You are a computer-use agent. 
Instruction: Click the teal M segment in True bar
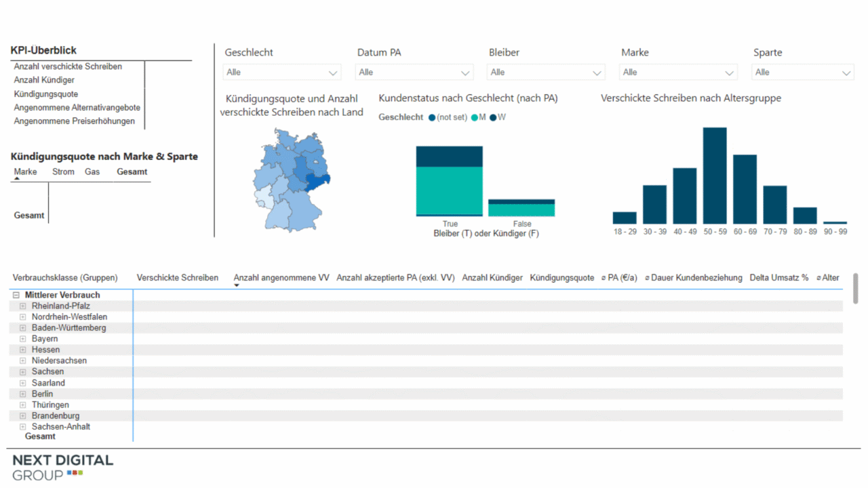[449, 190]
